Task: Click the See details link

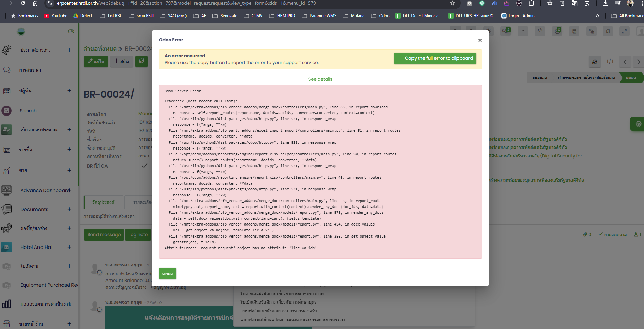Action: tap(320, 79)
